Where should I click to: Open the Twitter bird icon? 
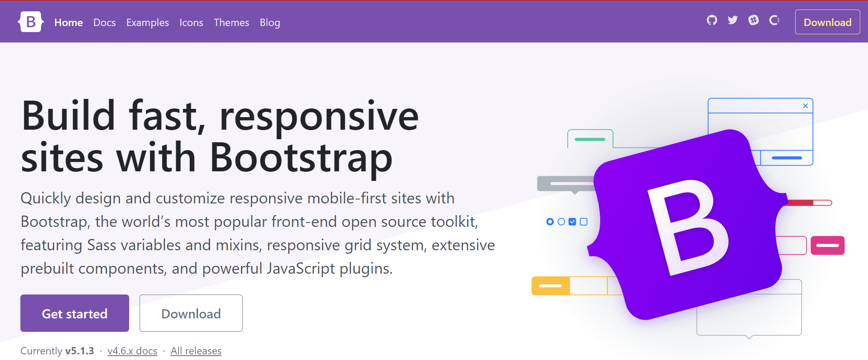(x=732, y=20)
